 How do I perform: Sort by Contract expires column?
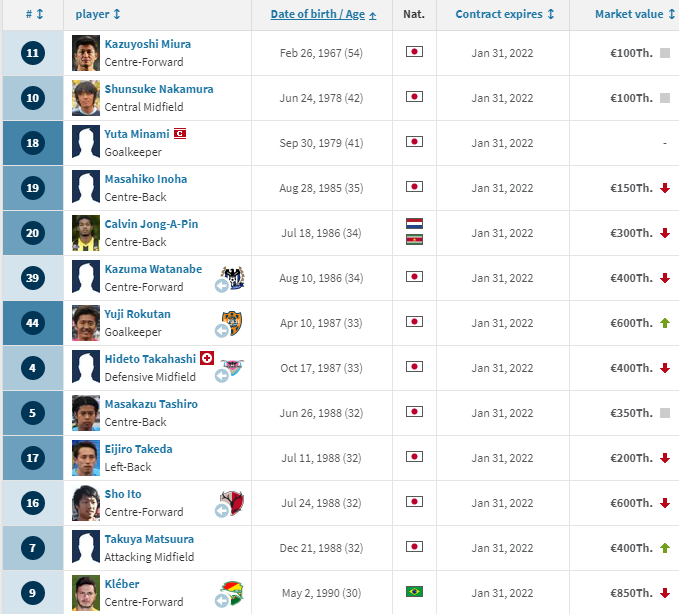point(505,14)
